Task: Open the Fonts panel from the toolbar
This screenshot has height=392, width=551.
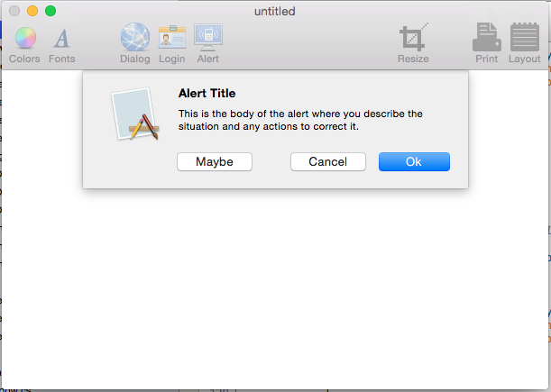Action: [x=62, y=38]
